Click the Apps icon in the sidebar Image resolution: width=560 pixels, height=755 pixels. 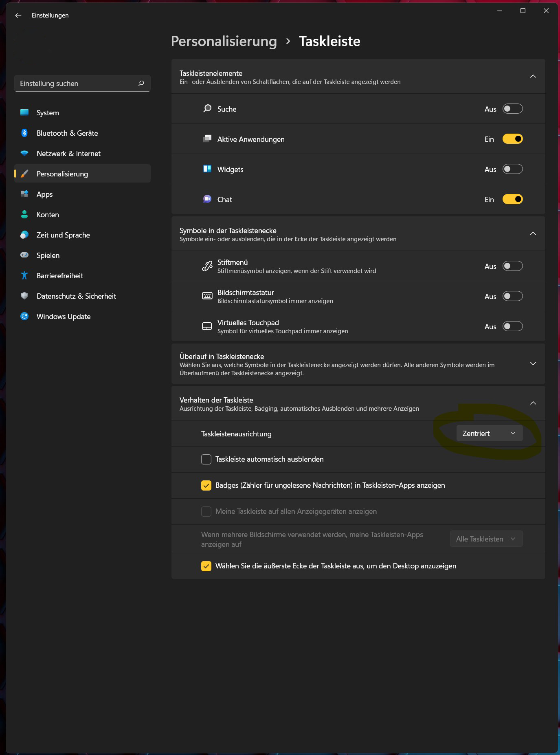point(24,194)
